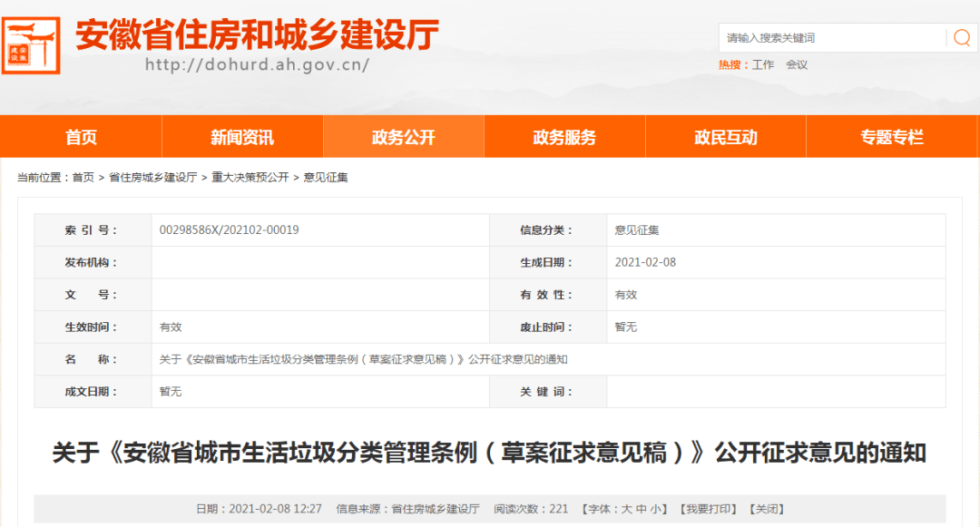Select index number 00298586X/202102-00019
Viewport: 980px width, 527px height.
tap(229, 229)
